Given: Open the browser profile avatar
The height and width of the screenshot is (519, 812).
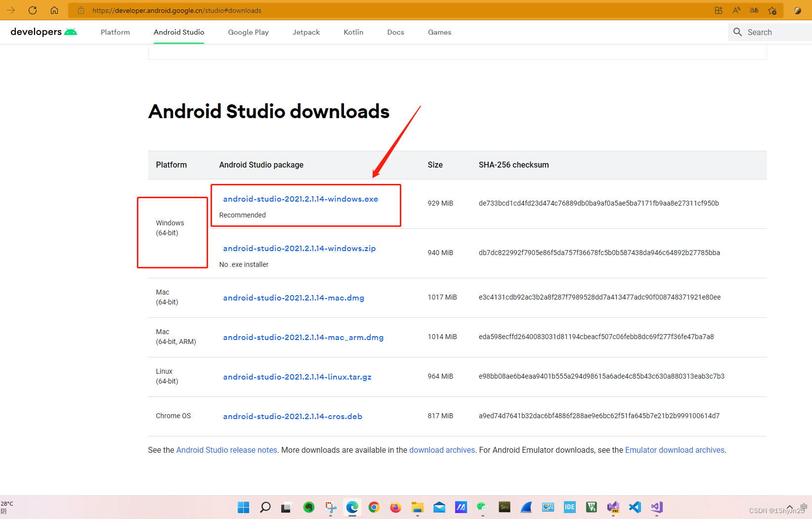Looking at the screenshot, I should 798,10.
